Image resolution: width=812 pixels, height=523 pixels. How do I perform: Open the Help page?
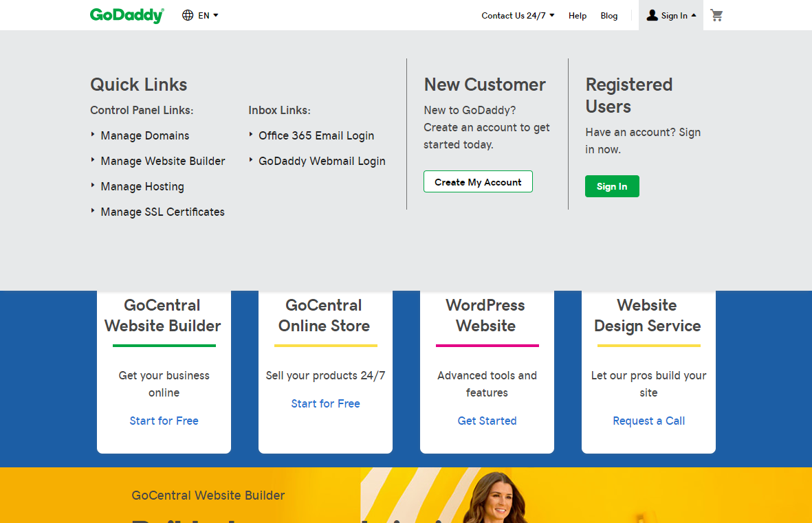[578, 16]
